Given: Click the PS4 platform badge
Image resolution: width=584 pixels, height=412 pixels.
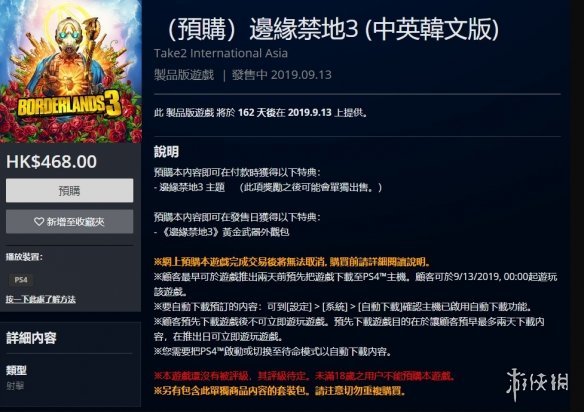Looking at the screenshot, I should (x=21, y=280).
